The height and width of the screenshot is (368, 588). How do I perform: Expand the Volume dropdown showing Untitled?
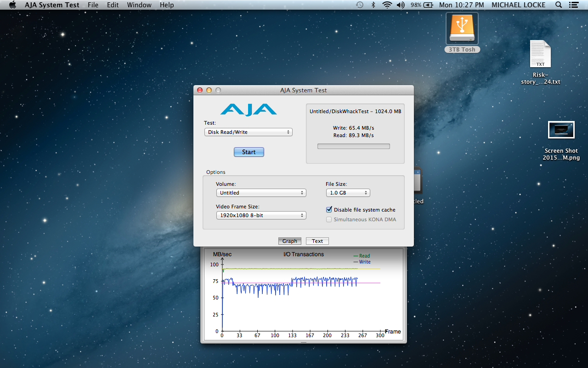pos(261,193)
